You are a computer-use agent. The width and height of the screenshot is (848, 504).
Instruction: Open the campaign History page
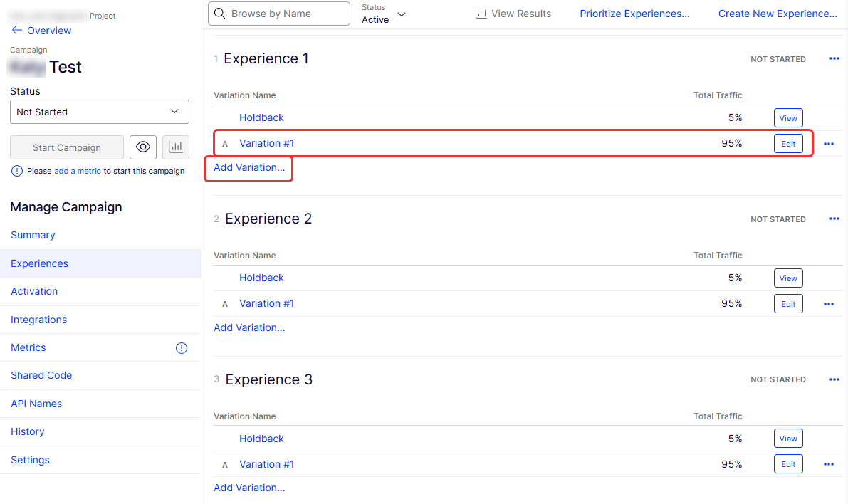(28, 431)
